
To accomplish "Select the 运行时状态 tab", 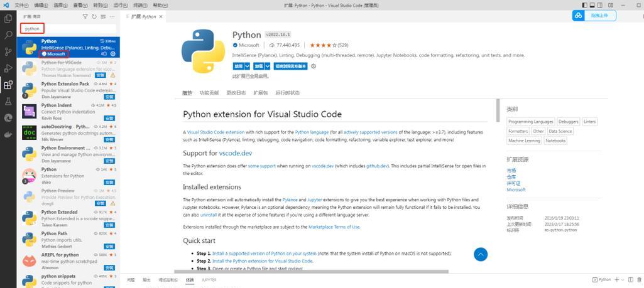I will (x=287, y=93).
